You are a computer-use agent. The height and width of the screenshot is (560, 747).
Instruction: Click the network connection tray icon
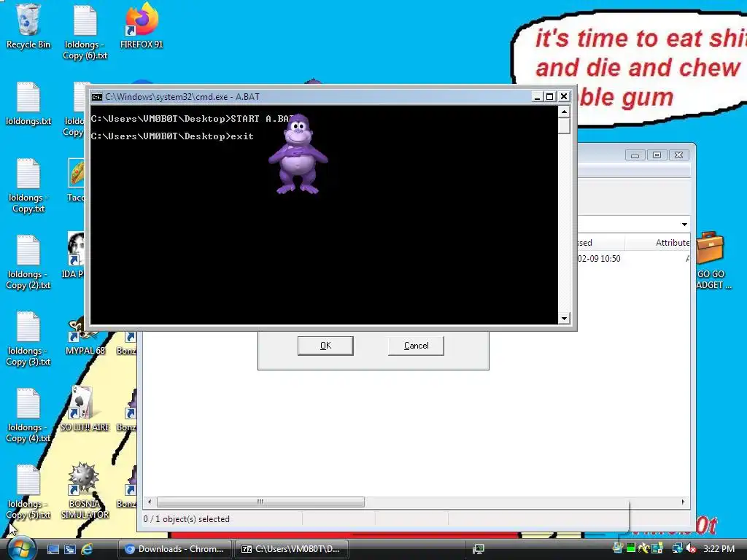(x=677, y=548)
